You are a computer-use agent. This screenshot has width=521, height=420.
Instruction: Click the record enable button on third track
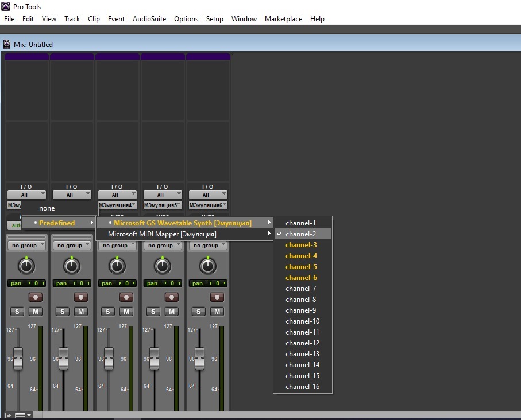coord(126,297)
